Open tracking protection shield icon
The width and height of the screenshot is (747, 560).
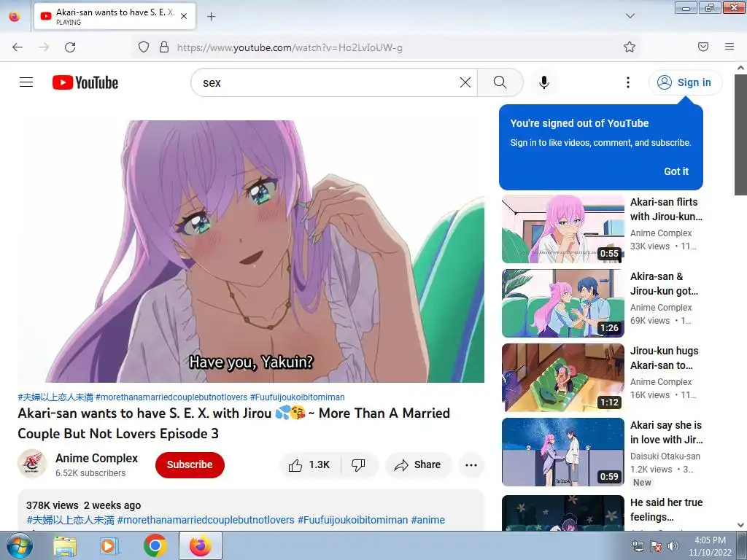pos(144,47)
